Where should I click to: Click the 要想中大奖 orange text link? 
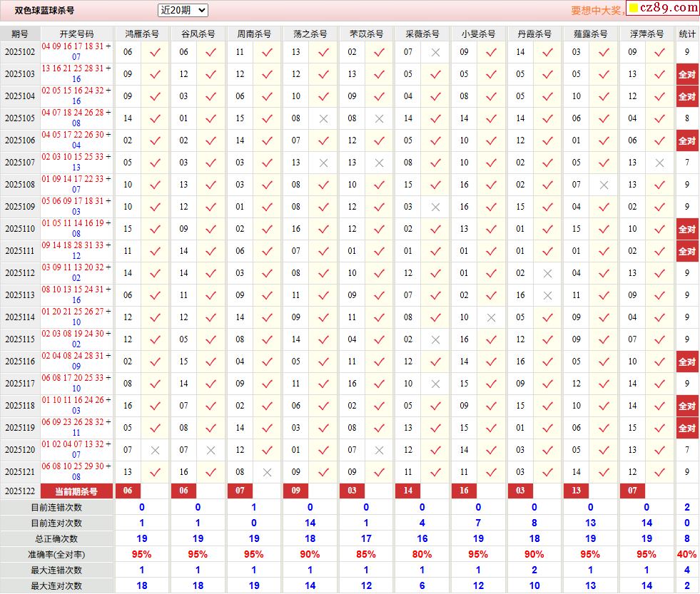tap(597, 11)
